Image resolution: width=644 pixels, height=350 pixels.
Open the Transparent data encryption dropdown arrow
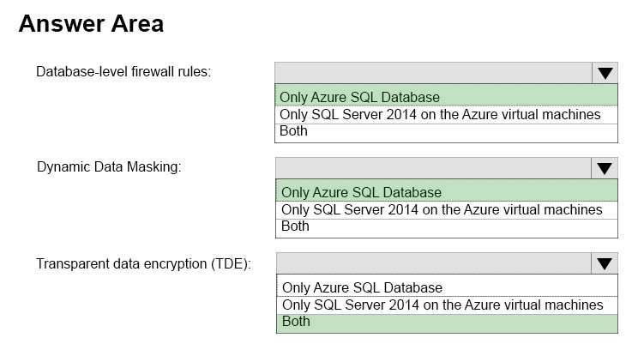[x=605, y=263]
